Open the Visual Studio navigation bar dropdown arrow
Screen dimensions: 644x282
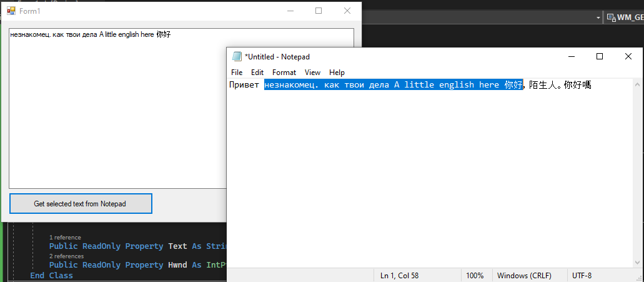point(598,18)
